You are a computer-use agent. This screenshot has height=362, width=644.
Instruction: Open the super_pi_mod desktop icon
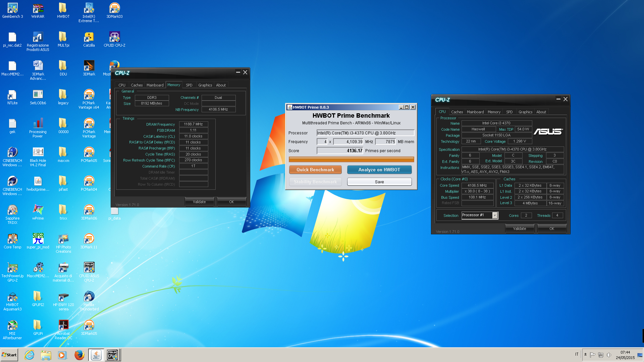click(38, 241)
